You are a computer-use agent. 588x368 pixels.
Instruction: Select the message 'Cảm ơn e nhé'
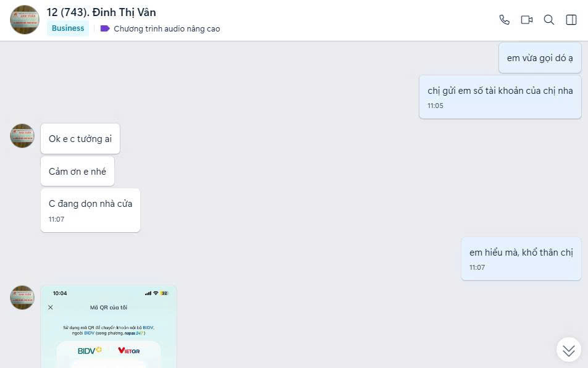[x=77, y=171]
